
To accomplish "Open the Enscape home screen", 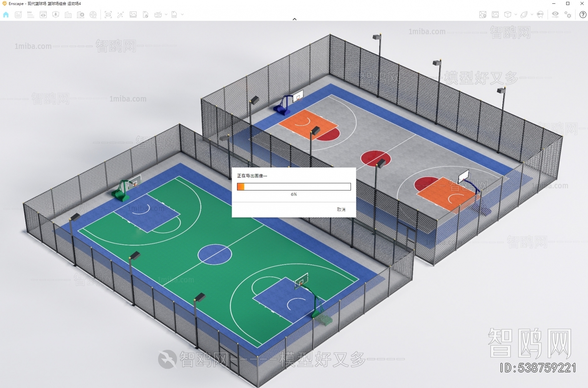I will 6,15.
